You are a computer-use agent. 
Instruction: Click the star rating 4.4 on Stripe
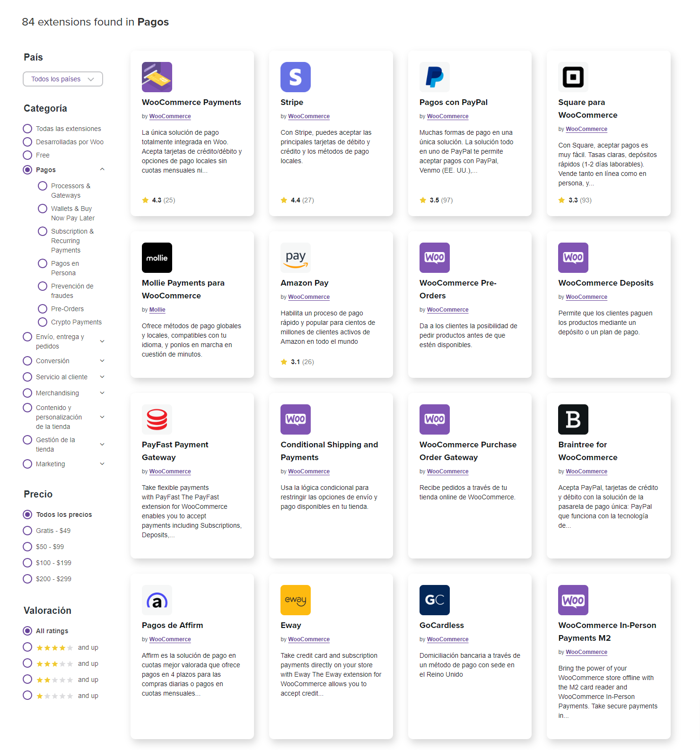(x=297, y=200)
